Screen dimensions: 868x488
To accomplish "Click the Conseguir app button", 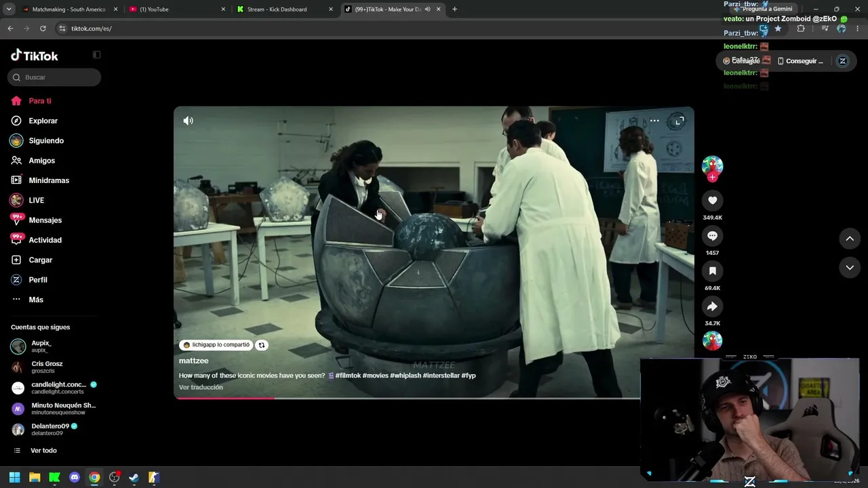I will tap(800, 61).
